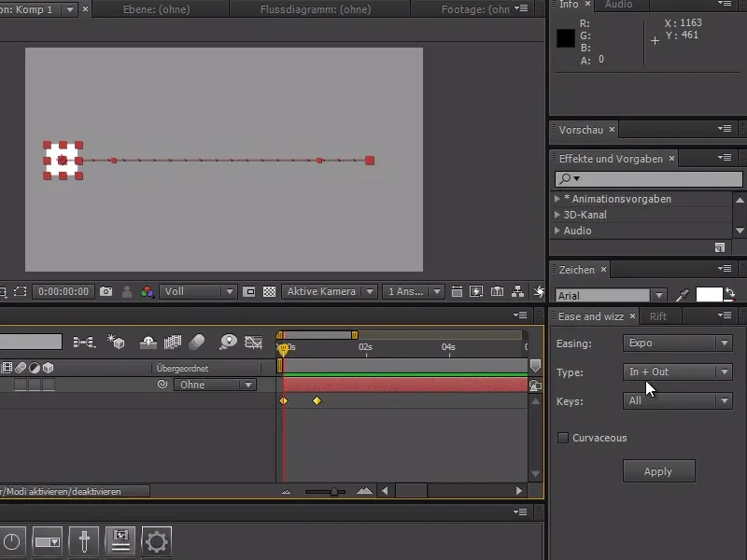Enable the Curvaceous checkbox
The image size is (747, 560).
tap(563, 438)
